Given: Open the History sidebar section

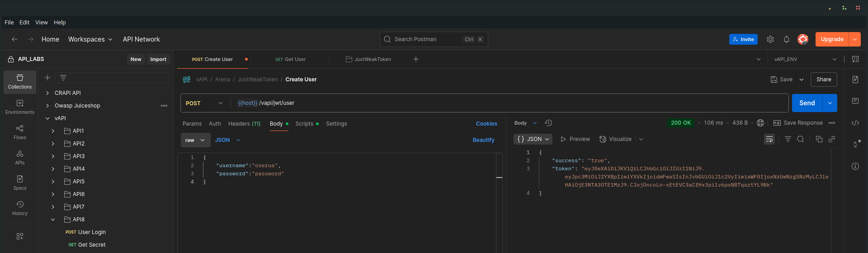Looking at the screenshot, I should coord(20,208).
